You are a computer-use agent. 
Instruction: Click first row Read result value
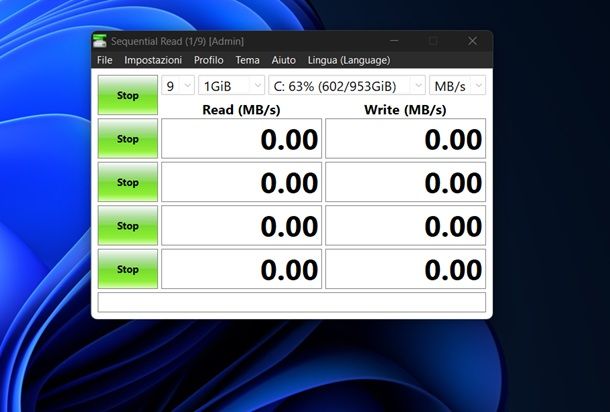pyautogui.click(x=242, y=139)
